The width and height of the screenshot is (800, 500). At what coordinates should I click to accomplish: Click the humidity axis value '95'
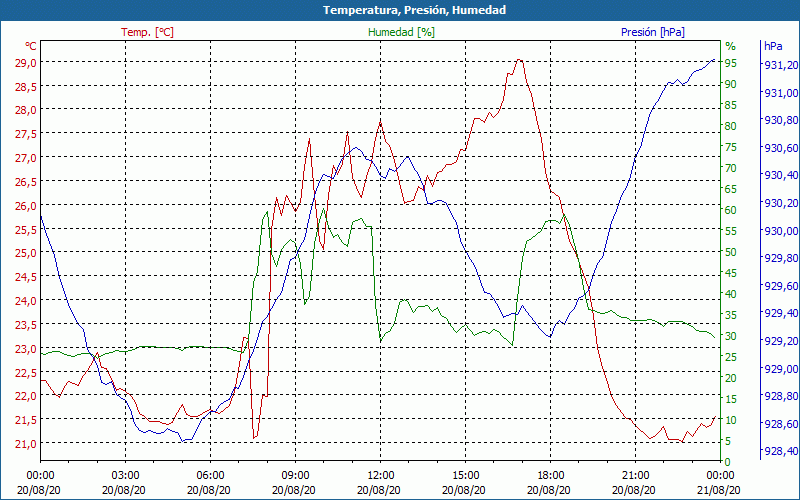tap(731, 63)
